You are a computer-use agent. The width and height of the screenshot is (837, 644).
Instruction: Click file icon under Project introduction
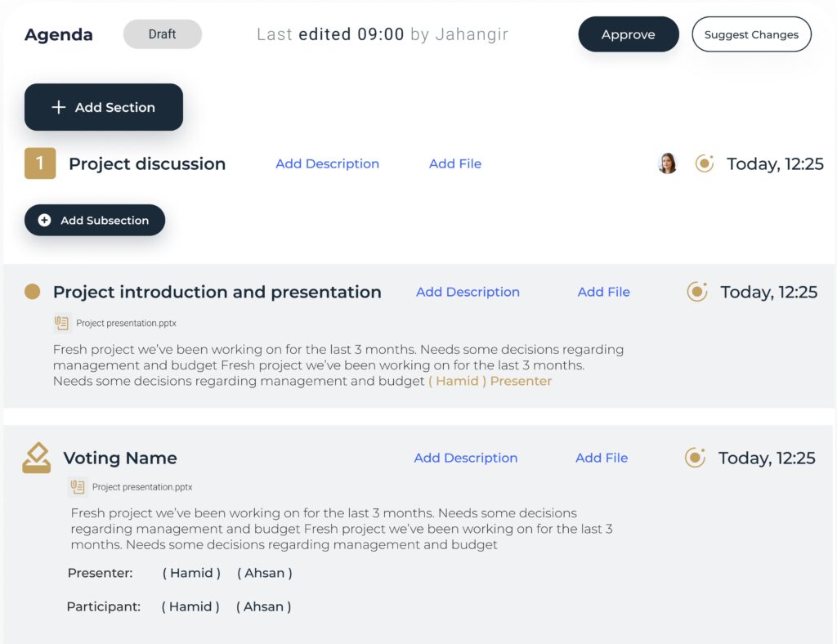pos(62,323)
